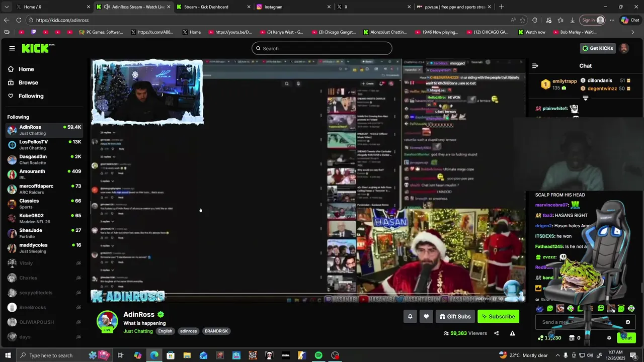Open the chat shop store icon
Viewport: 644px width, 362px height.
pos(572,338)
